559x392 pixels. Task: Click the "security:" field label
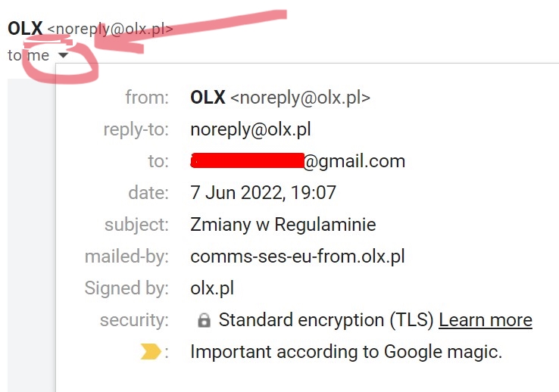point(134,320)
